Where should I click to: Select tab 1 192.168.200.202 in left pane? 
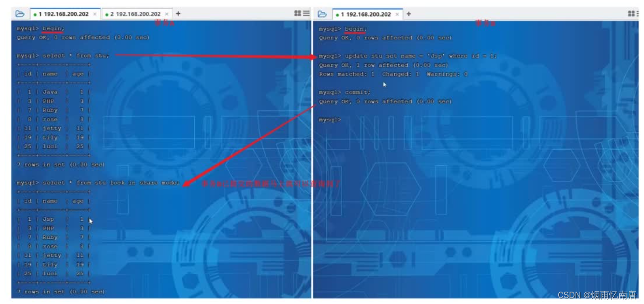coord(65,14)
